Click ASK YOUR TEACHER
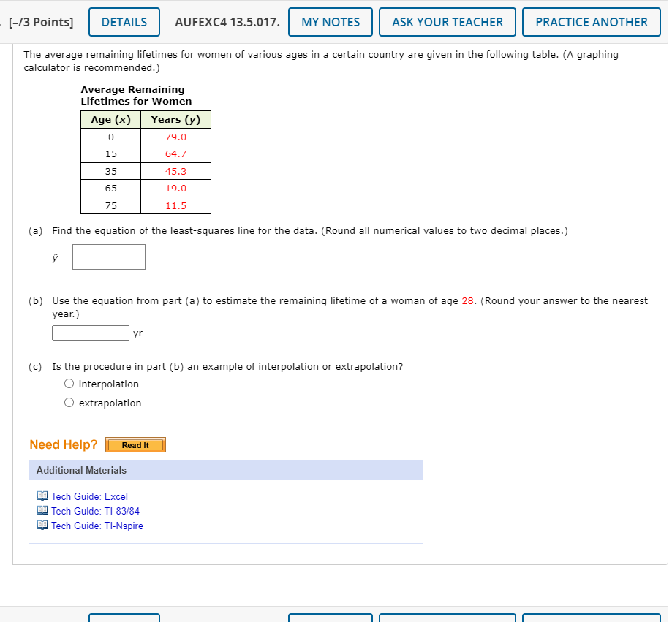This screenshot has height=622, width=672. (x=447, y=22)
